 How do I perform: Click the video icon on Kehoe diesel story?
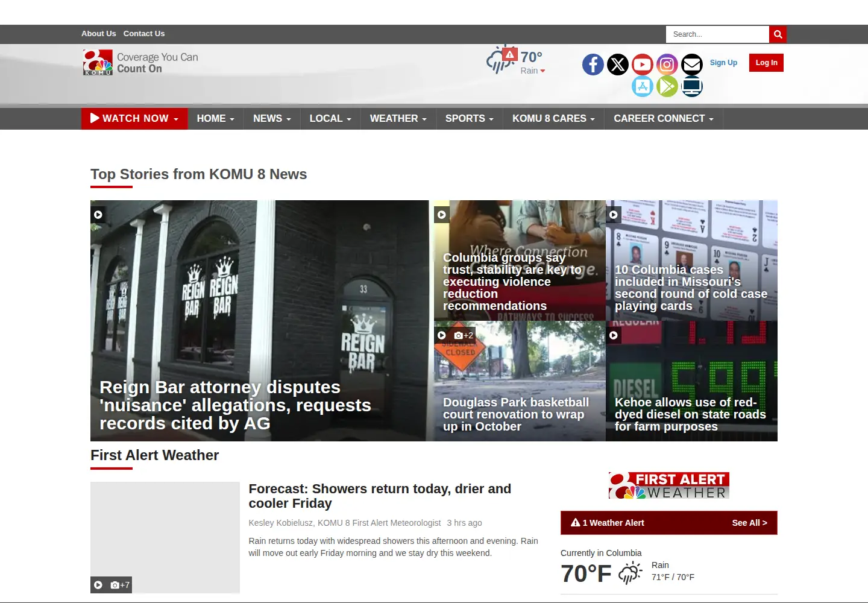tap(614, 335)
